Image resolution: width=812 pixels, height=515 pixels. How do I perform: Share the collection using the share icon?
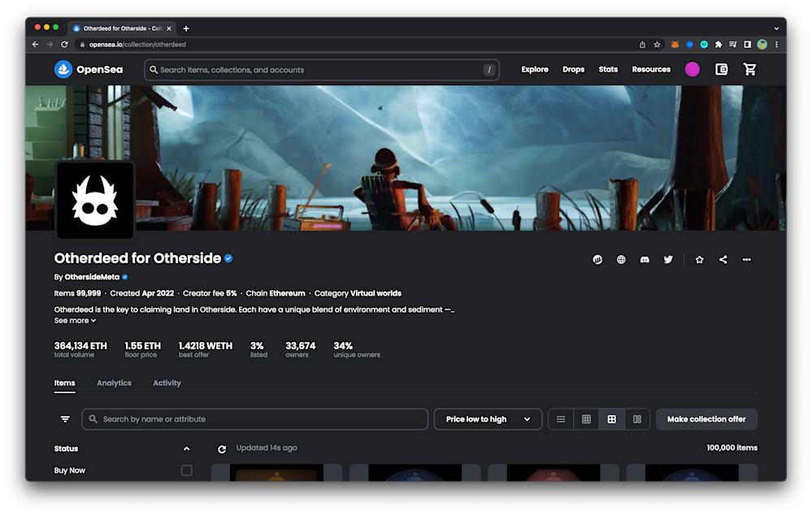point(723,260)
